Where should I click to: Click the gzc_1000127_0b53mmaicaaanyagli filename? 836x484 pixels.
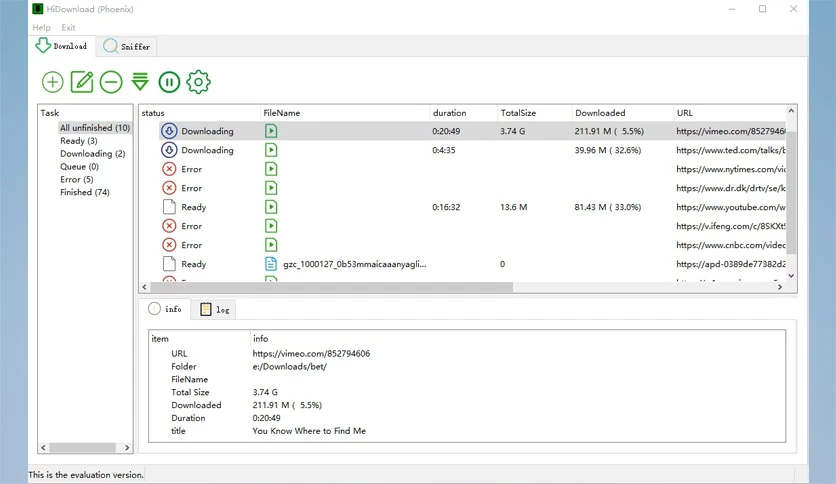click(355, 264)
